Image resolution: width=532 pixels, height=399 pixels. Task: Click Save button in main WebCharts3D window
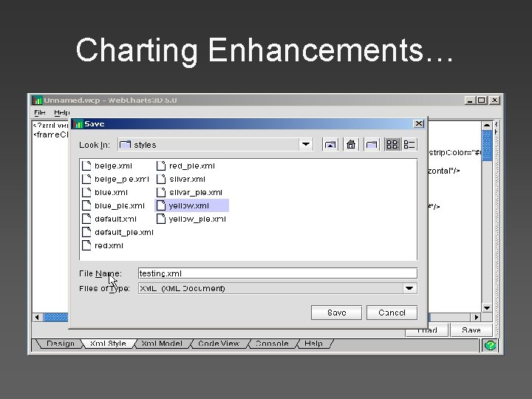click(x=471, y=330)
